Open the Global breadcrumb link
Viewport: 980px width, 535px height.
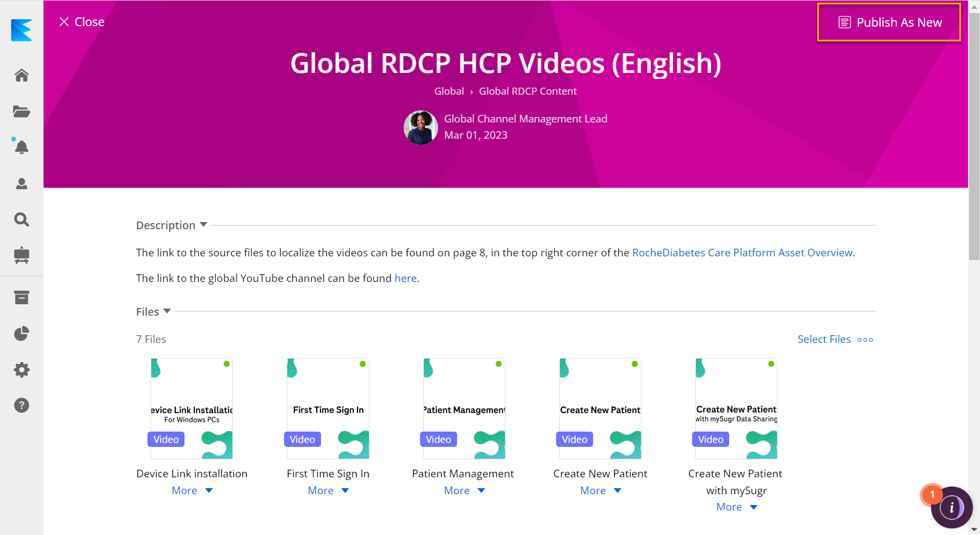[449, 91]
